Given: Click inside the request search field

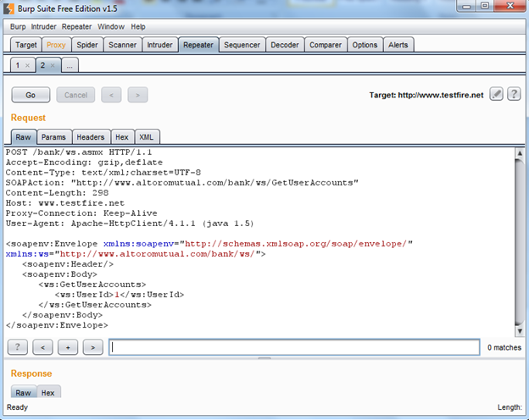Looking at the screenshot, I should [x=293, y=347].
